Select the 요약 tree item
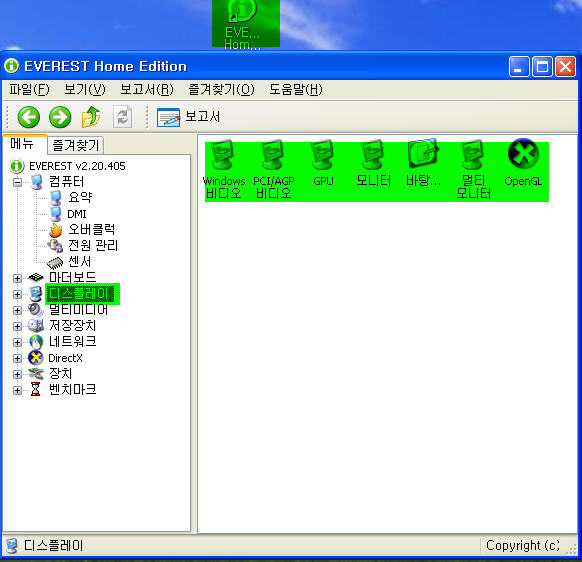Viewport: 582px width, 562px height. (x=80, y=197)
